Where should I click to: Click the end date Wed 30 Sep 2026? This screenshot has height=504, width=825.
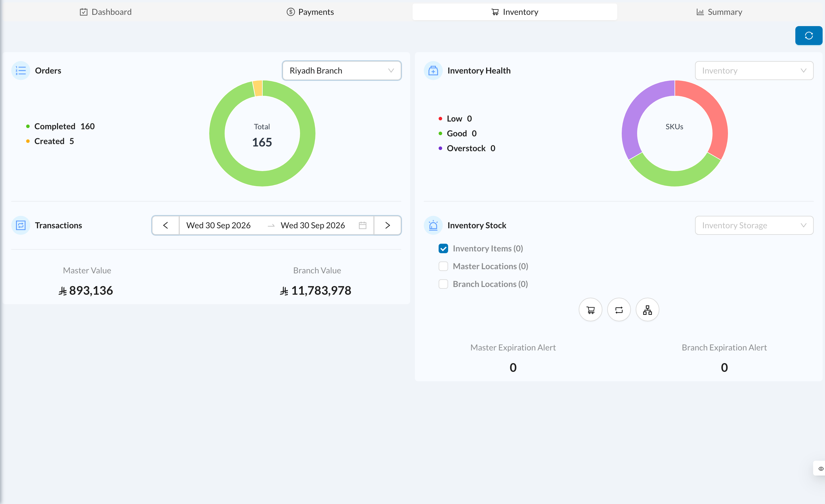pyautogui.click(x=313, y=225)
